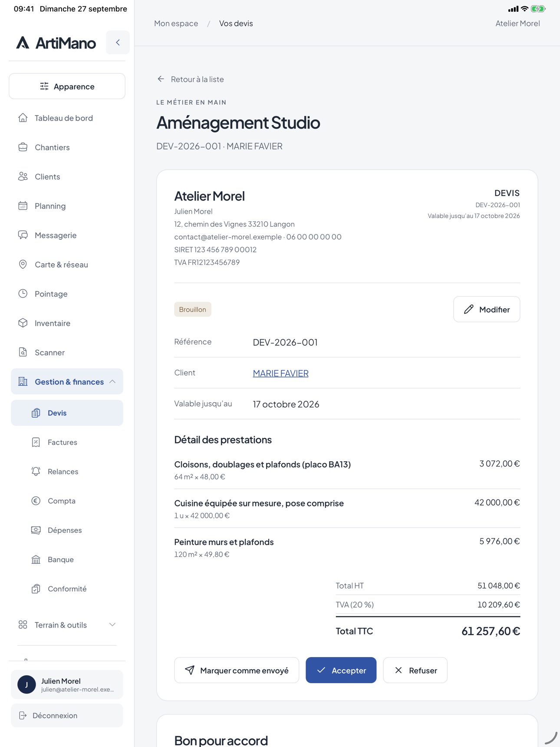The height and width of the screenshot is (747, 560).
Task: Select the Conformité submenu label
Action: coord(67,589)
